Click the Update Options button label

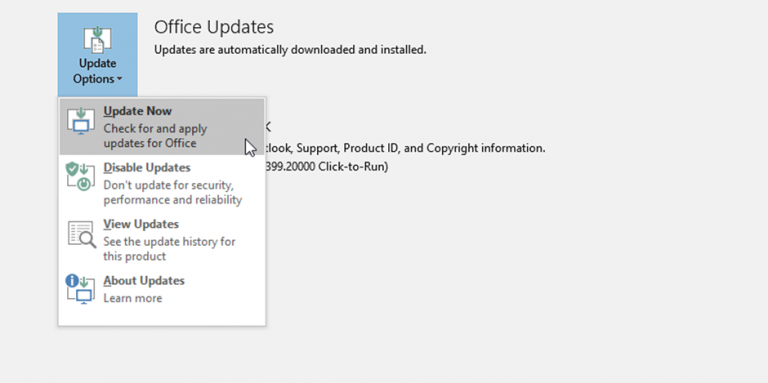[97, 71]
